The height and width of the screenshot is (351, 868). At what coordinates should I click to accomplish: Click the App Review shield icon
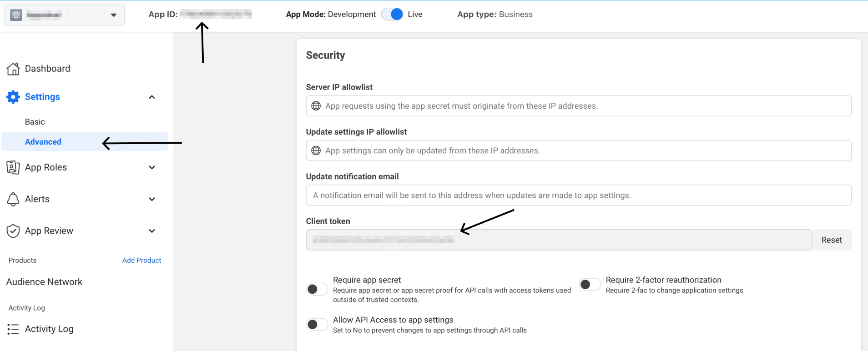pos(13,231)
